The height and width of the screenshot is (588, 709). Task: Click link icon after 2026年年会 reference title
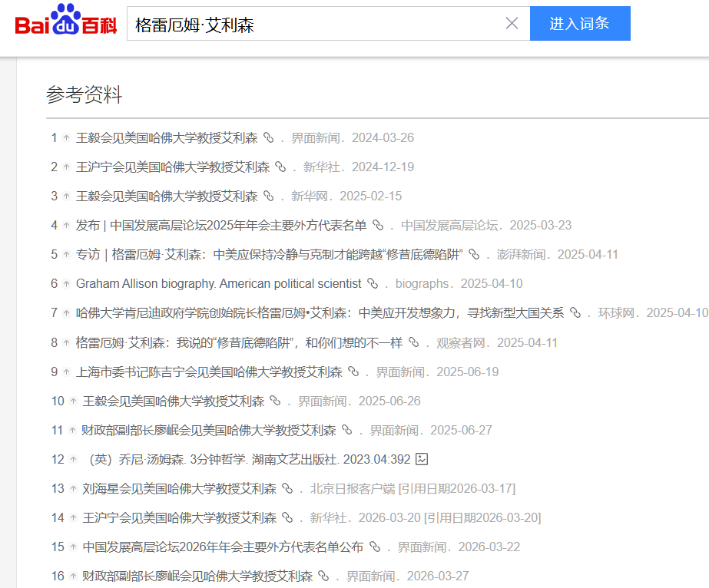point(375,547)
